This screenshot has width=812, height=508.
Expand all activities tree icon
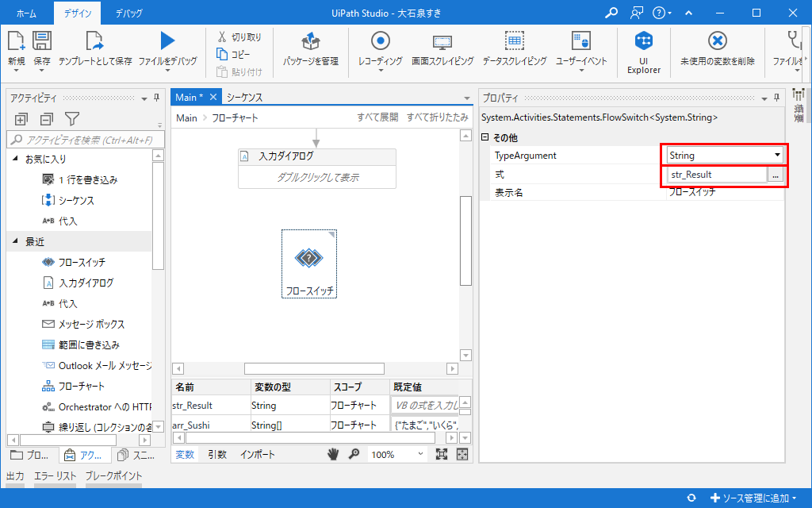[x=21, y=119]
